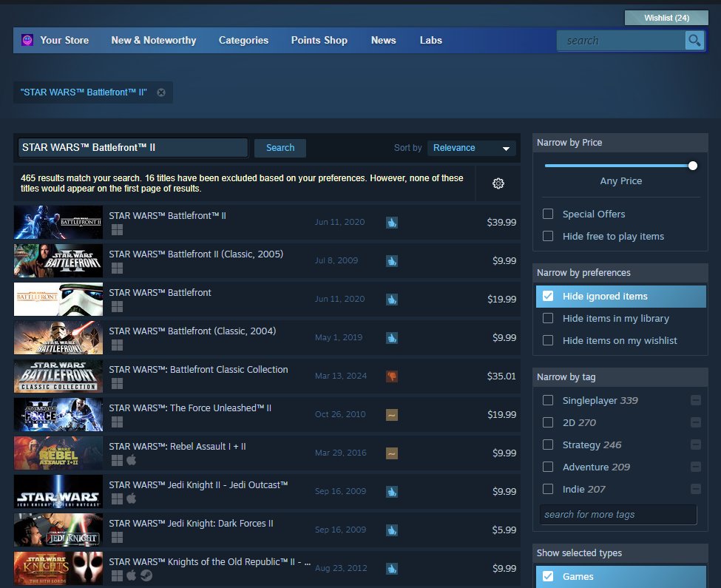Click the Wishlist (24) button
Screen dimensions: 721x588
pyautogui.click(x=666, y=18)
